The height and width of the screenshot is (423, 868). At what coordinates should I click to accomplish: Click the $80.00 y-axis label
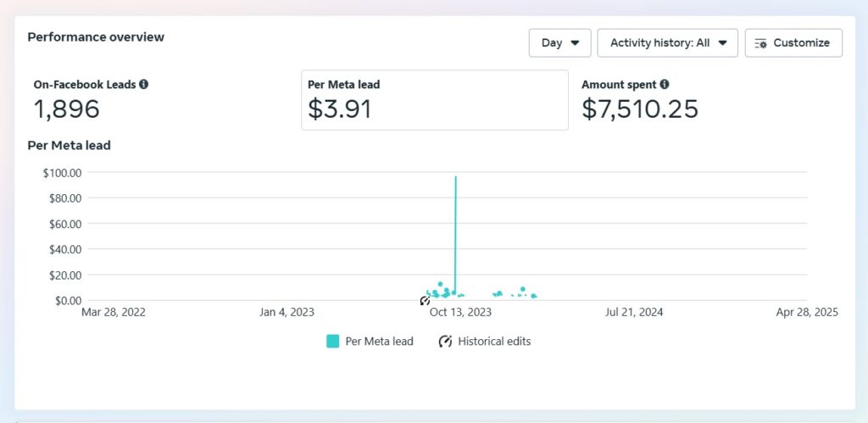[x=64, y=198]
